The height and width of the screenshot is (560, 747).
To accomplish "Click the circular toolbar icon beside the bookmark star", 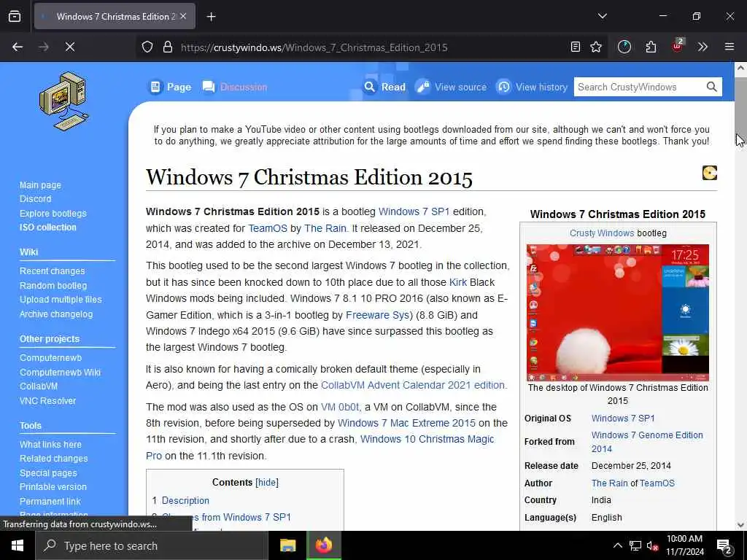I will pos(624,47).
